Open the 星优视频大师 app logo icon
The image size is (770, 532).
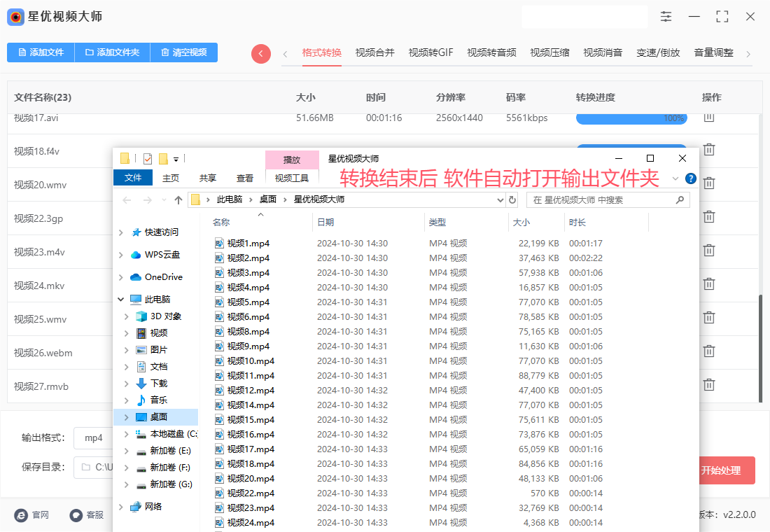click(15, 17)
